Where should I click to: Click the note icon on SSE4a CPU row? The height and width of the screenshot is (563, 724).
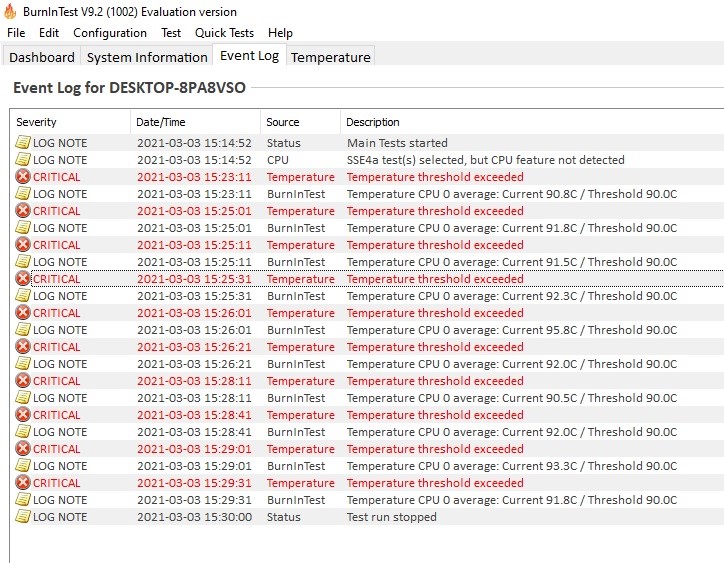pyautogui.click(x=23, y=160)
